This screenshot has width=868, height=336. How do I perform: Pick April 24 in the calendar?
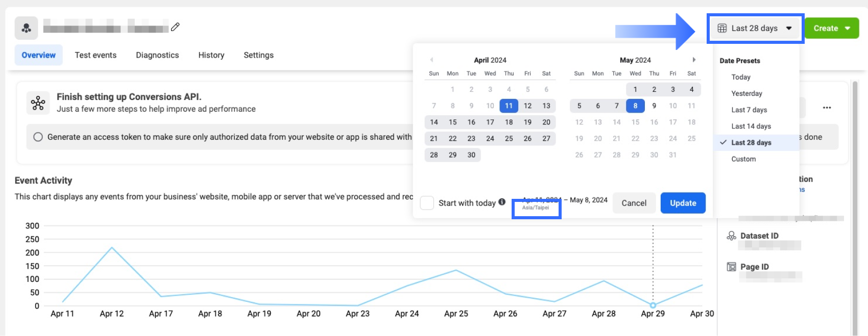pos(490,138)
